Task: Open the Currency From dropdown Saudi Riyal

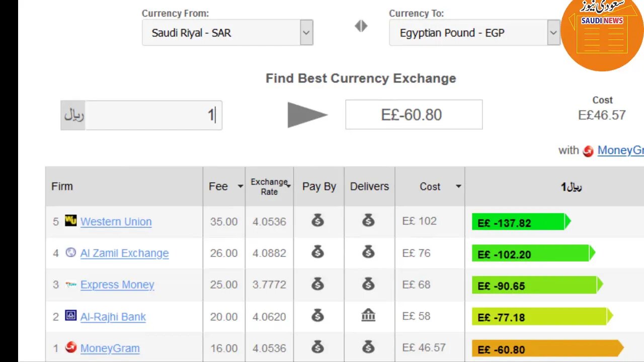Action: [x=227, y=33]
